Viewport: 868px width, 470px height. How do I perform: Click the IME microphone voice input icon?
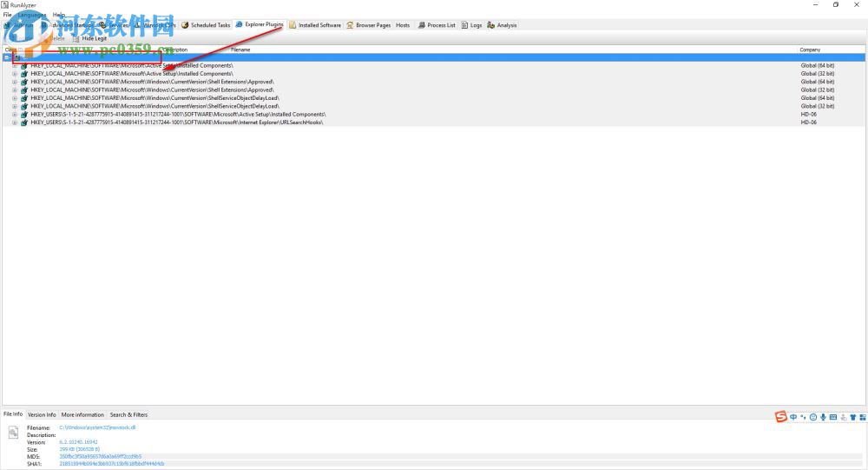point(823,417)
